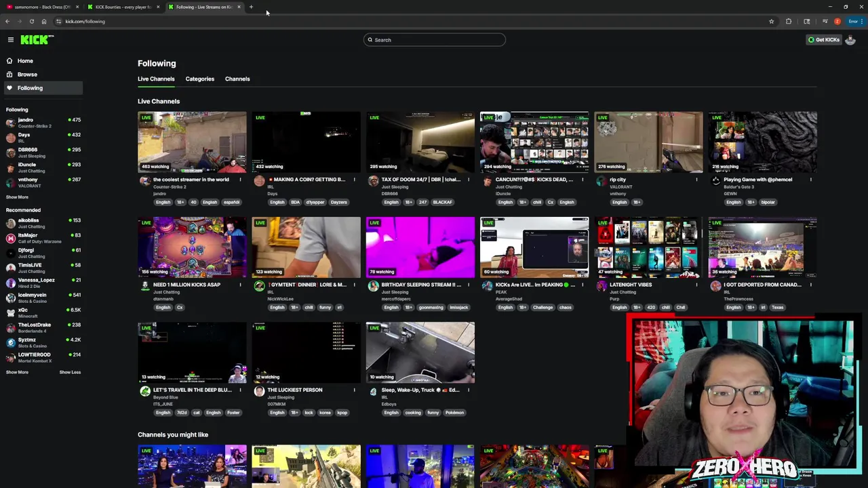Open the rip city VALORANT stream thumbnail

click(648, 142)
